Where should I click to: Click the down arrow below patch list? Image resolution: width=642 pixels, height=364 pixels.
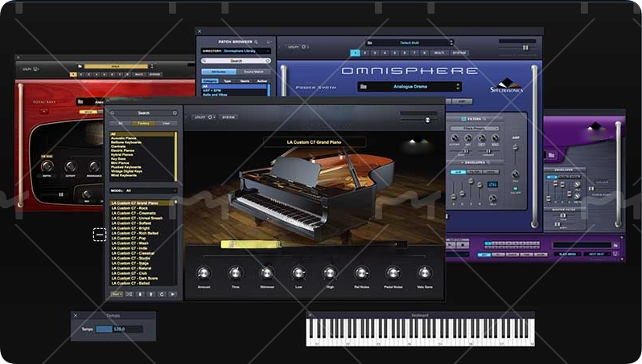pyautogui.click(x=140, y=294)
